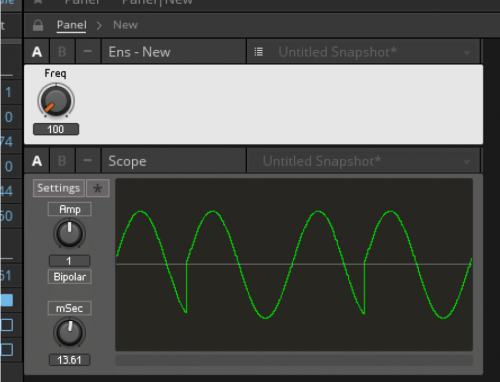Open snapshot list icon in Ens - New header

click(x=259, y=52)
